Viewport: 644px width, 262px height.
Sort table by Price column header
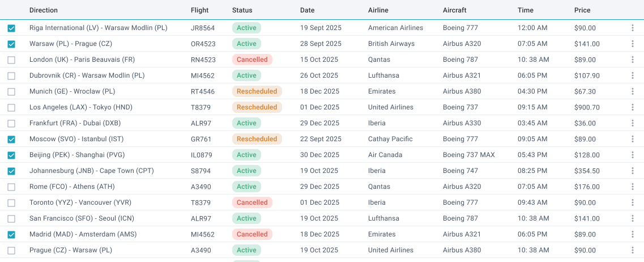tap(582, 10)
